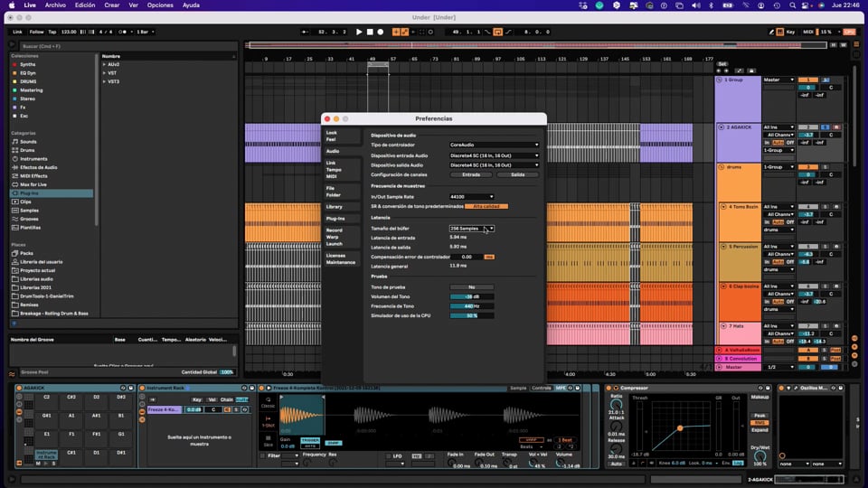Open Audio Effects category in browser
This screenshot has height=488, width=868.
pos(38,168)
